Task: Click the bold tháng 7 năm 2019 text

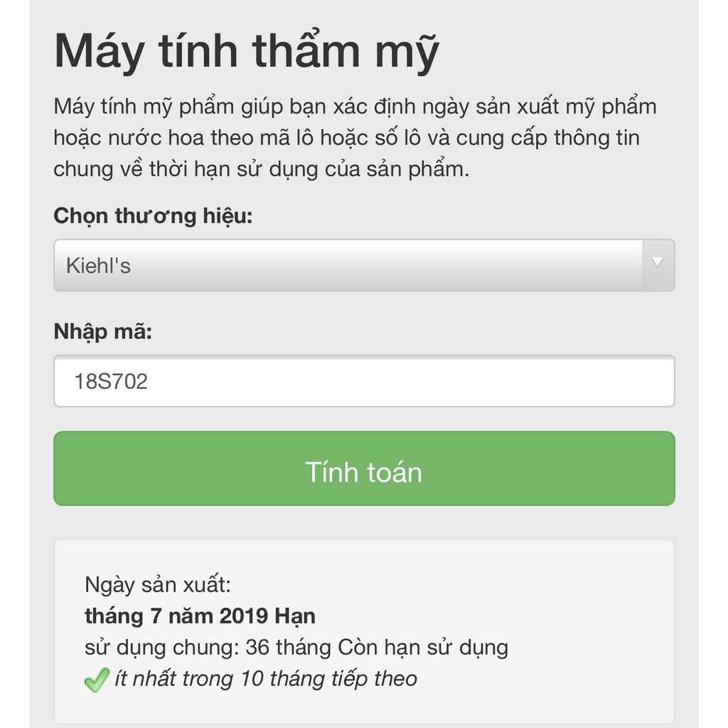Action: 176,616
